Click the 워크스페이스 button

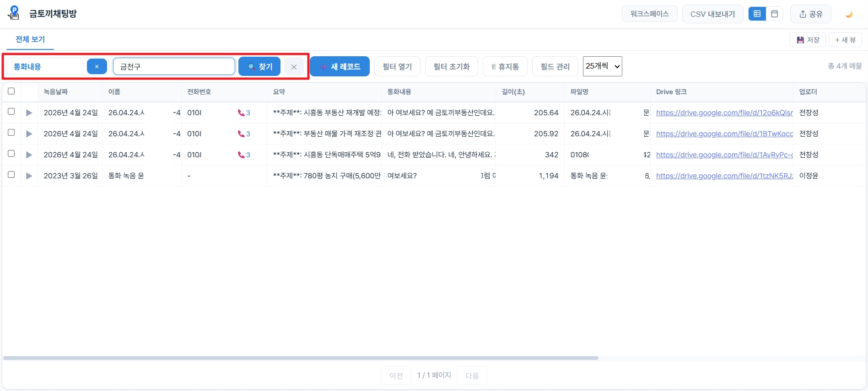[649, 14]
